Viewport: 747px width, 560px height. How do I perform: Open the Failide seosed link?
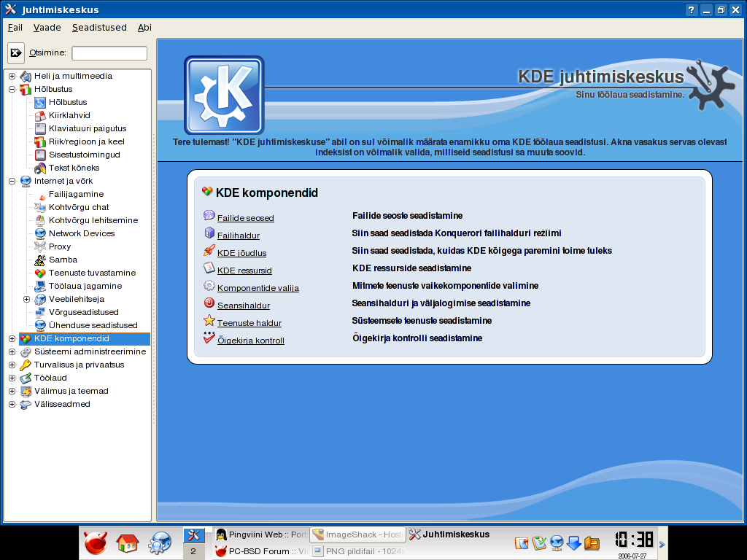click(245, 218)
